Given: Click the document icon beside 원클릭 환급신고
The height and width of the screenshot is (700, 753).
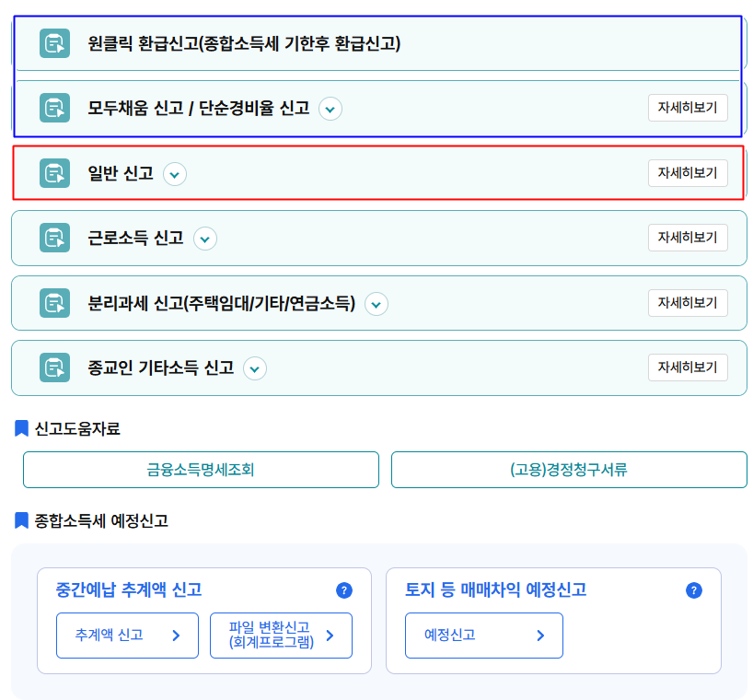Looking at the screenshot, I should coord(55,43).
